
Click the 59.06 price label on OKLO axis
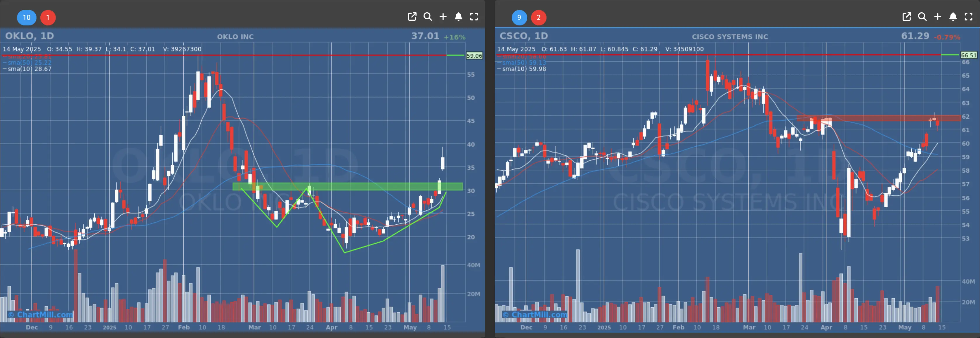pyautogui.click(x=474, y=56)
